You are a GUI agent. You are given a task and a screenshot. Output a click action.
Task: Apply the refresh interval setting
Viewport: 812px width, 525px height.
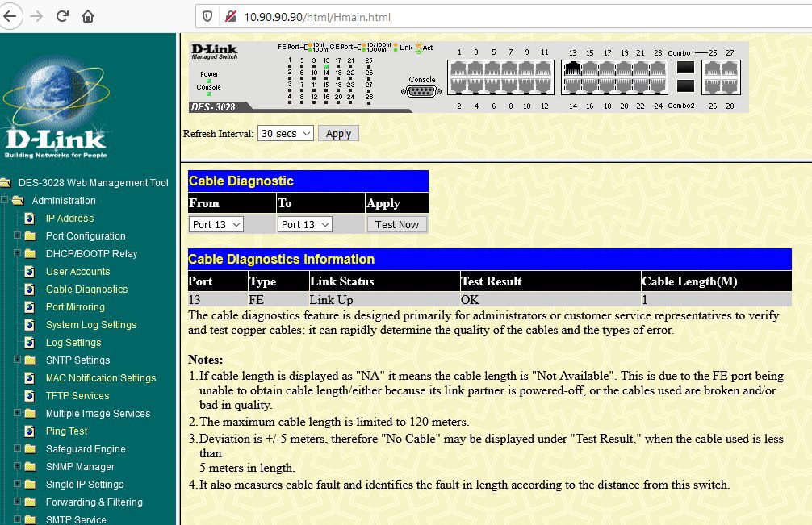point(338,133)
